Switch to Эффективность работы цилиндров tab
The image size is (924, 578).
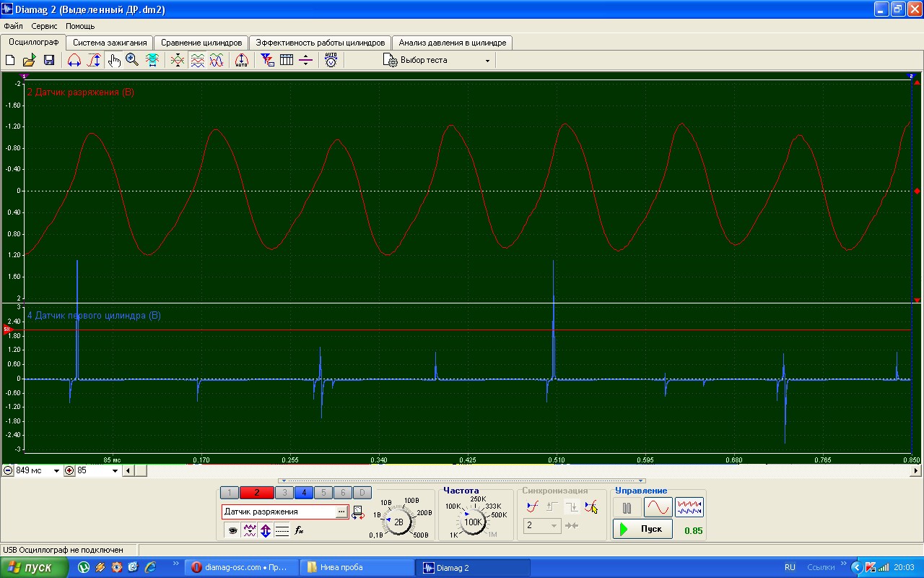point(321,43)
